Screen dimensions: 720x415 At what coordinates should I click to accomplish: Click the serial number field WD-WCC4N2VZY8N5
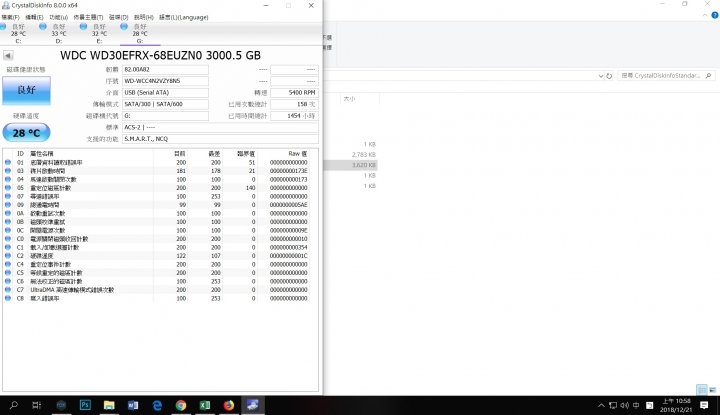[x=165, y=81]
